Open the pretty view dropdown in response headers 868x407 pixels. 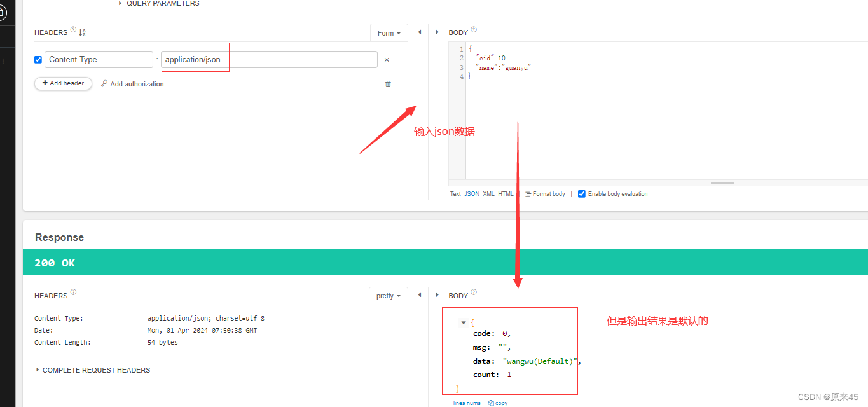tap(389, 296)
